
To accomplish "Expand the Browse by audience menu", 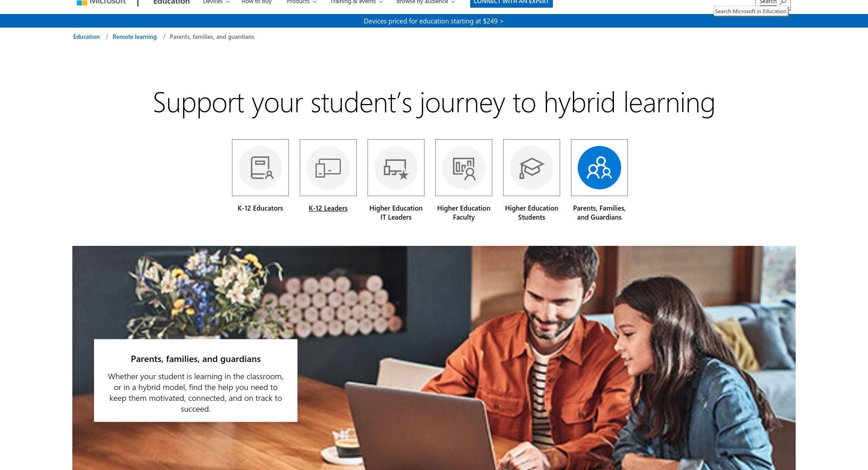I will tap(426, 2).
